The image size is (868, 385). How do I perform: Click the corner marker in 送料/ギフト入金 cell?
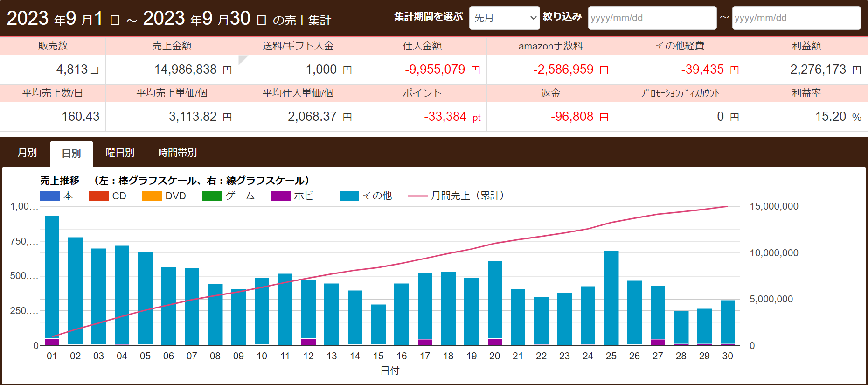click(242, 58)
